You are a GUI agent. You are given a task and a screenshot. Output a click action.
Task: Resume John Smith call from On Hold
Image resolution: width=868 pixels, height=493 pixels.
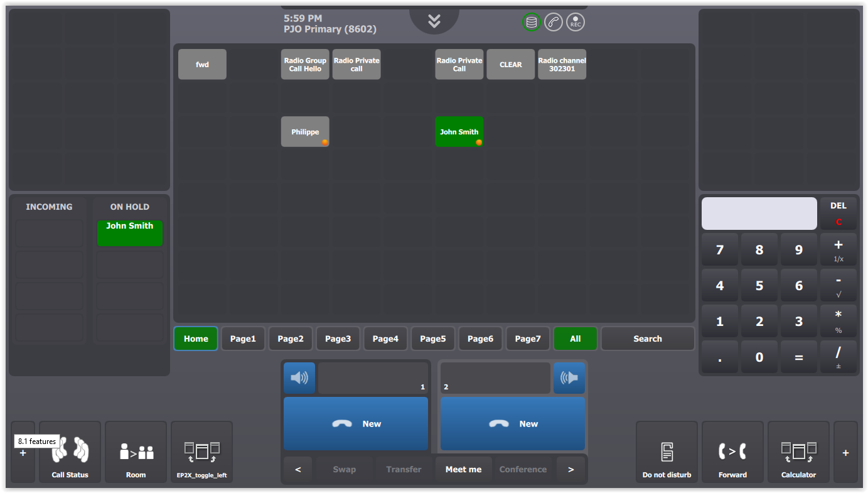(130, 233)
